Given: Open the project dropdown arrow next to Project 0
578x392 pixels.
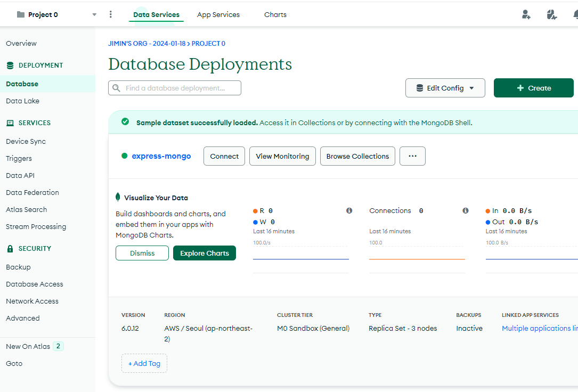Looking at the screenshot, I should [94, 15].
